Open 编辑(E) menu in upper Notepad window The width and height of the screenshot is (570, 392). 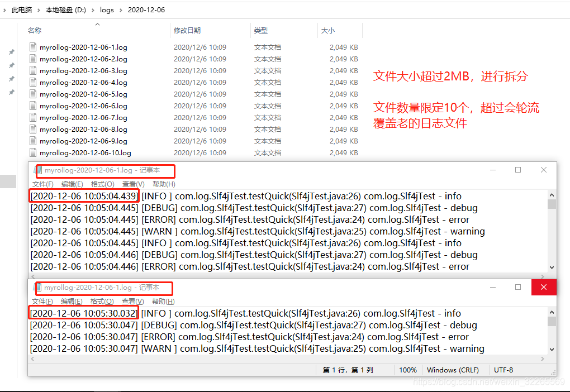72,184
